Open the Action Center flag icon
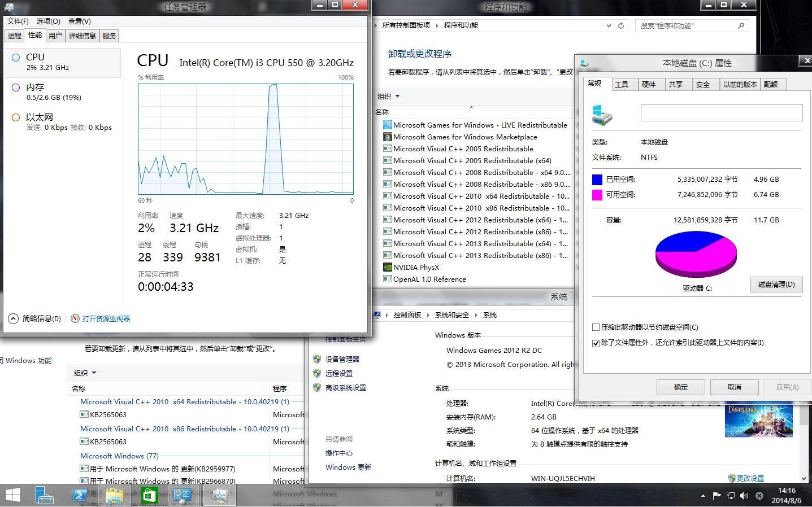The width and height of the screenshot is (812, 507). click(717, 496)
